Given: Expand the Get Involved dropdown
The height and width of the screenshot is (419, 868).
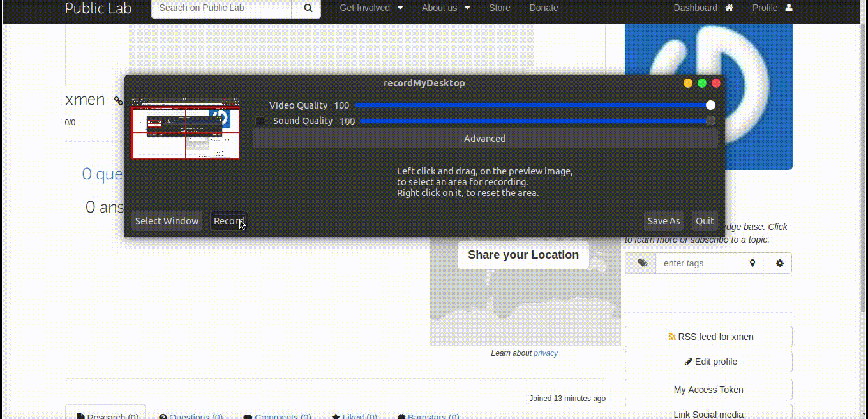Looking at the screenshot, I should point(371,8).
